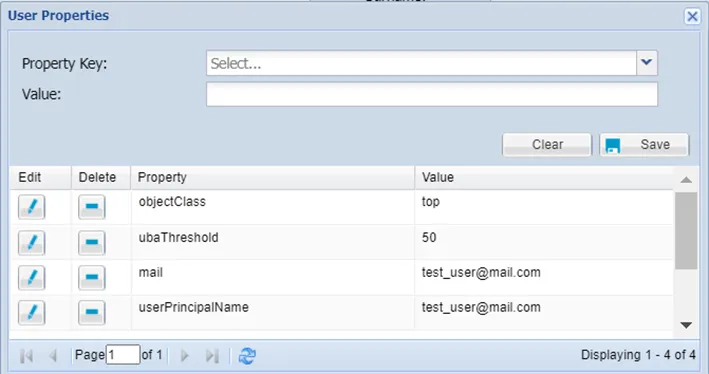Edit the mail property row
The height and width of the screenshot is (374, 709).
(31, 278)
